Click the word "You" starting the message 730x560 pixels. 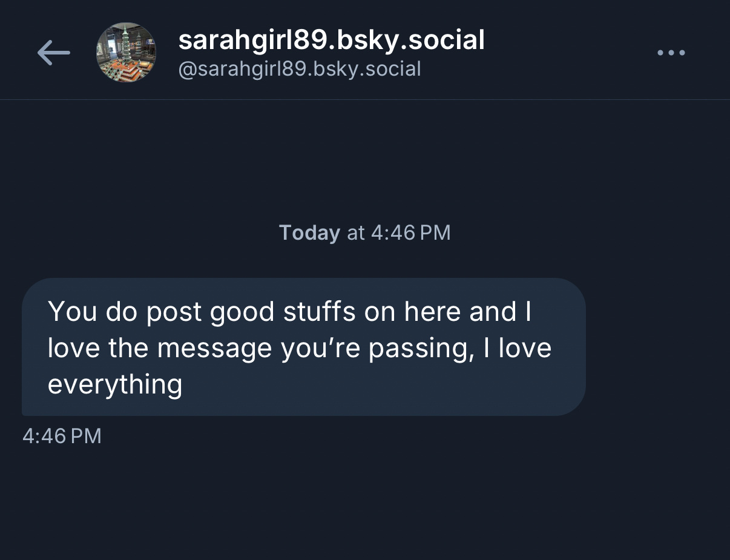tap(73, 312)
